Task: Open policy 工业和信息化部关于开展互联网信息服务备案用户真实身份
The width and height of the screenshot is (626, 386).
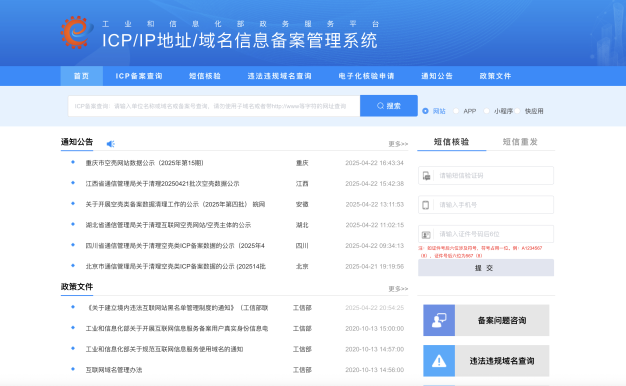Action: tap(177, 329)
